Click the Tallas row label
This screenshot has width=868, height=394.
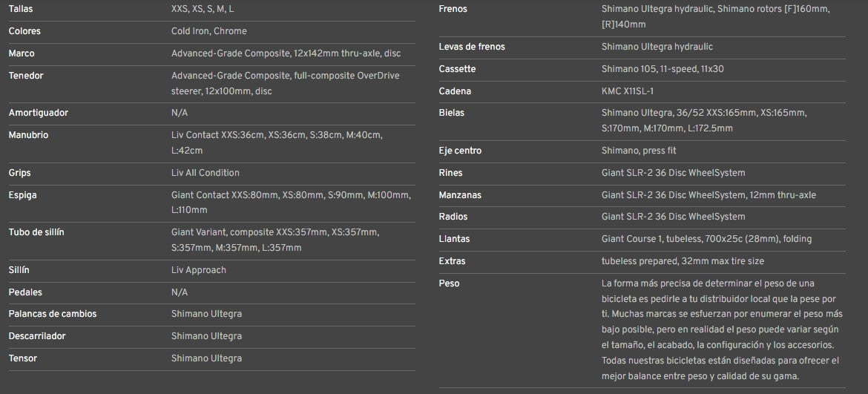point(21,9)
